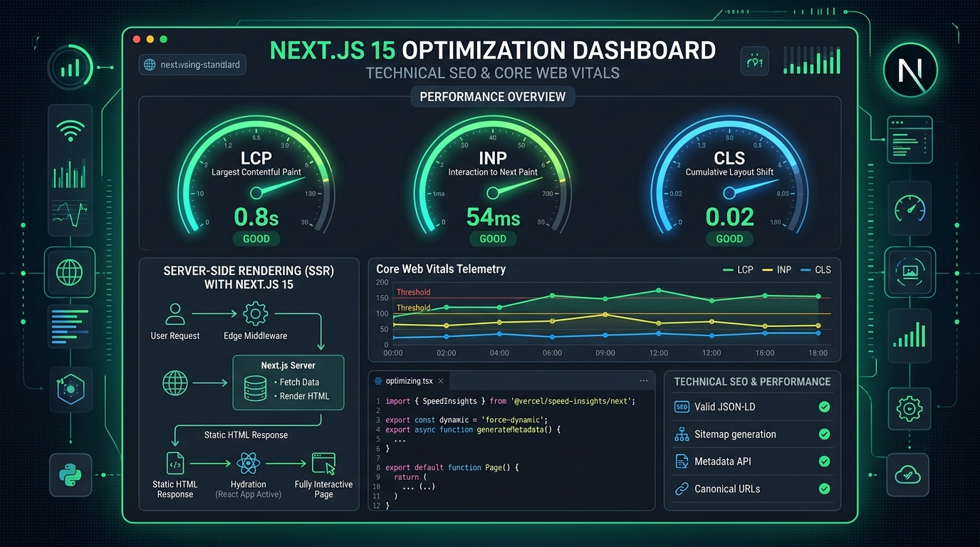Open the globe icon in the left sidebar
Screen dimensions: 980x547
(69, 271)
